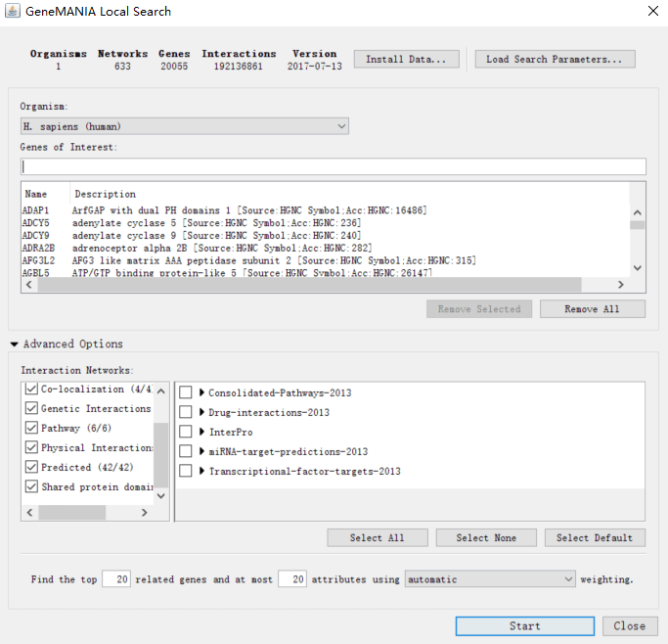Click gene list scroll up arrow

638,212
